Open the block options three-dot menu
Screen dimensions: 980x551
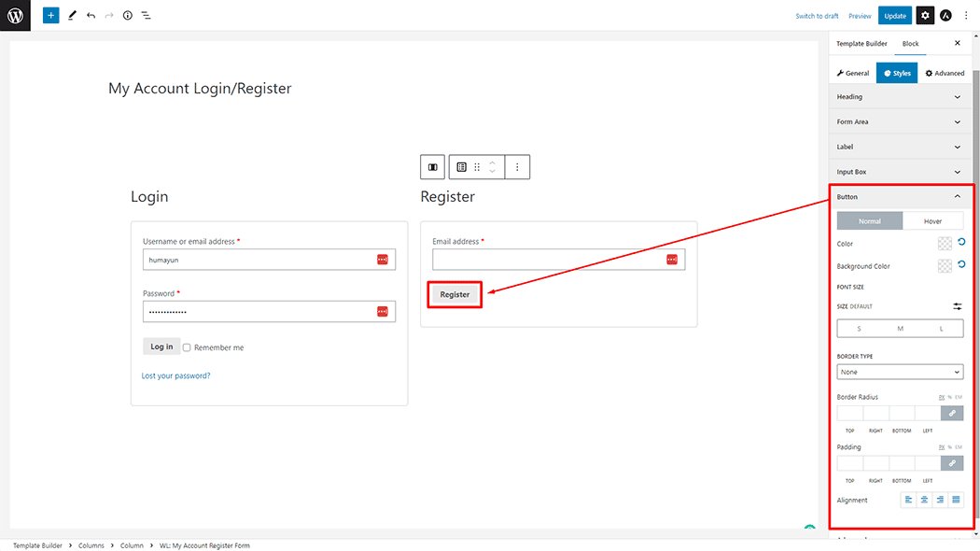tap(517, 166)
